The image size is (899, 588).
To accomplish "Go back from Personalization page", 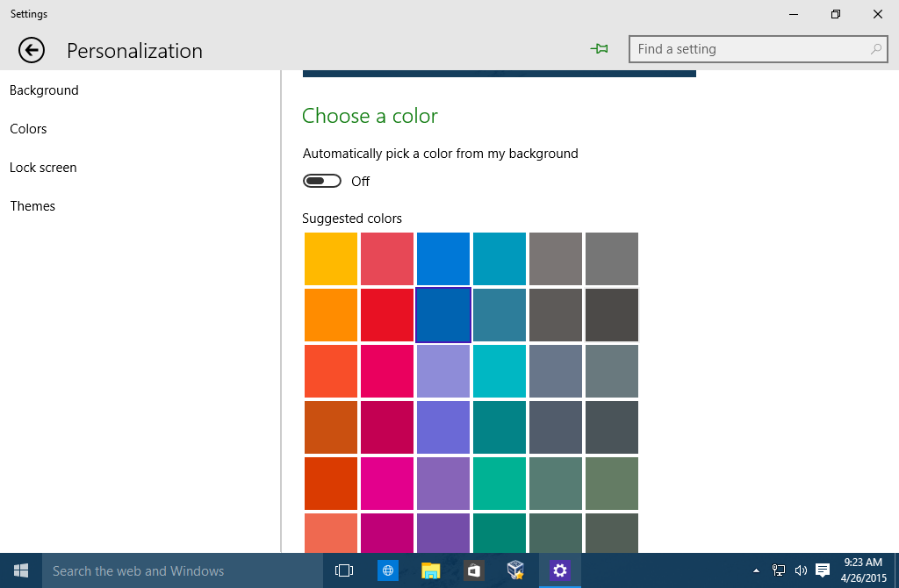I will (31, 50).
